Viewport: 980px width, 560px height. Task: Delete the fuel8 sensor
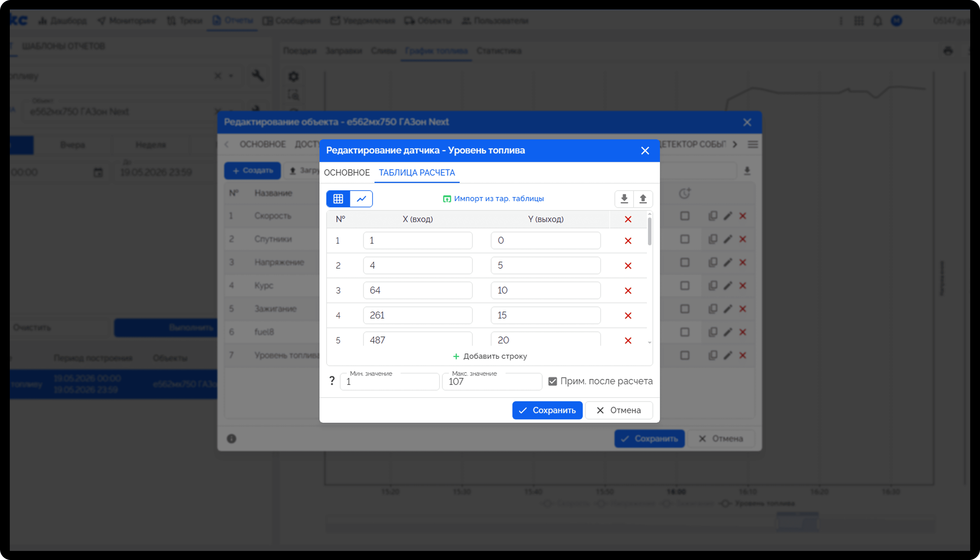(743, 332)
